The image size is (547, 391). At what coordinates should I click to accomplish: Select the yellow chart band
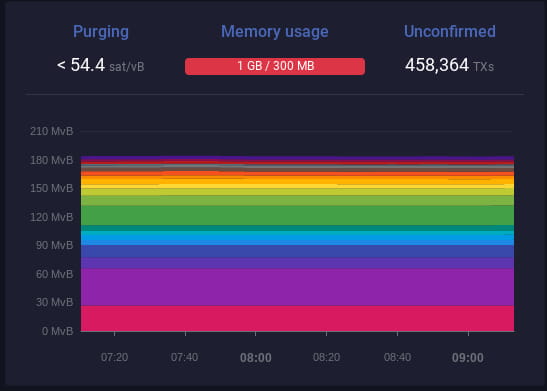(297, 187)
